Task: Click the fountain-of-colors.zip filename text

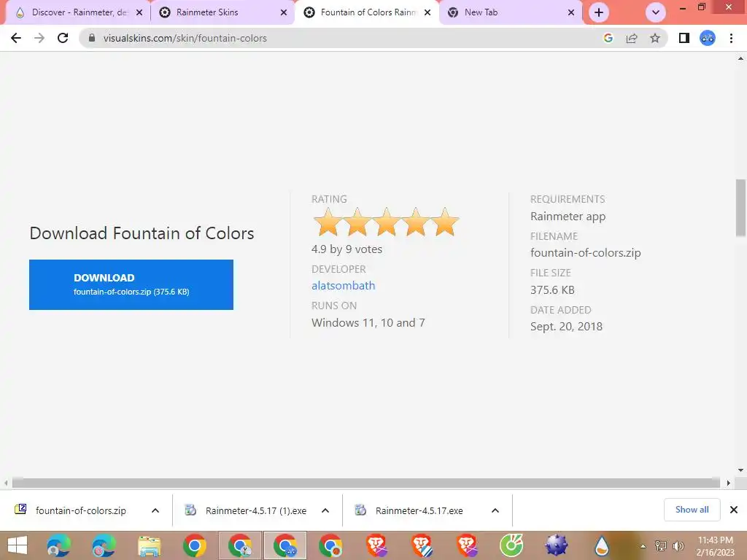Action: [586, 253]
